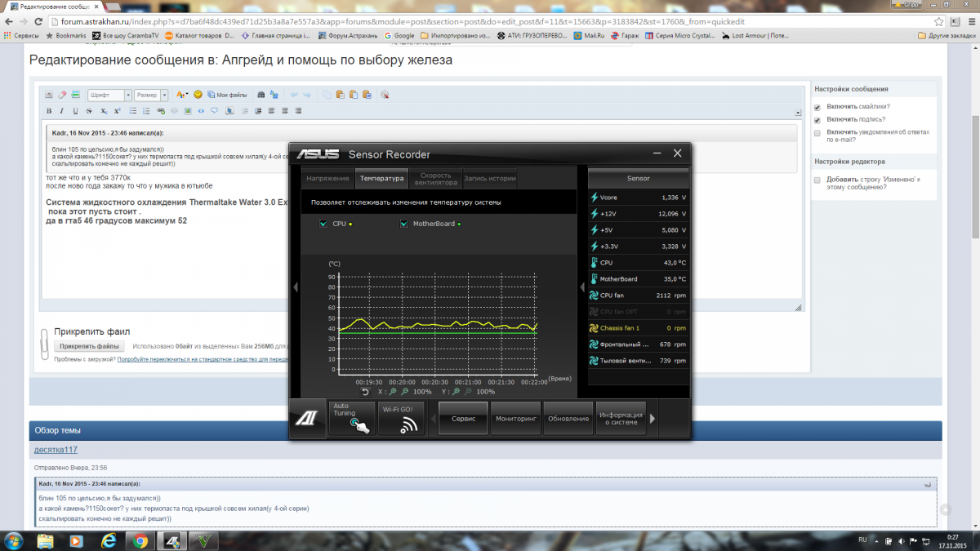Click the Auto Tuning button in ASUS suite
The width and height of the screenshot is (980, 551).
point(351,418)
